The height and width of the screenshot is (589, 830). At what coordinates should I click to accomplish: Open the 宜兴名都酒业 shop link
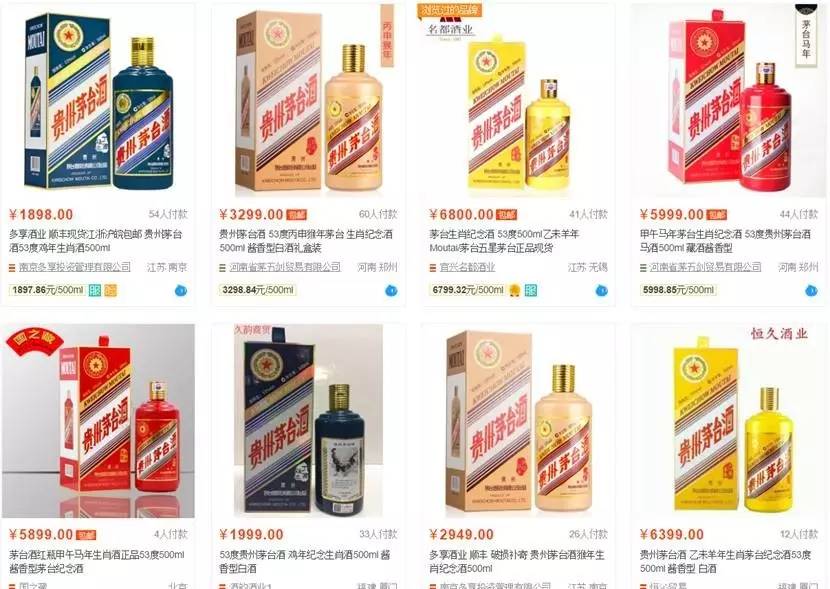click(x=467, y=267)
